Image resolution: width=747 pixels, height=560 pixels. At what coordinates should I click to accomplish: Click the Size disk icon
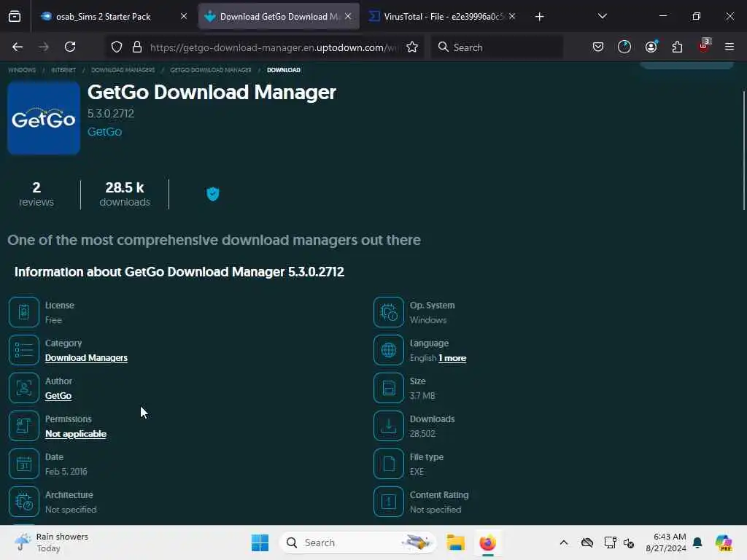(x=389, y=388)
